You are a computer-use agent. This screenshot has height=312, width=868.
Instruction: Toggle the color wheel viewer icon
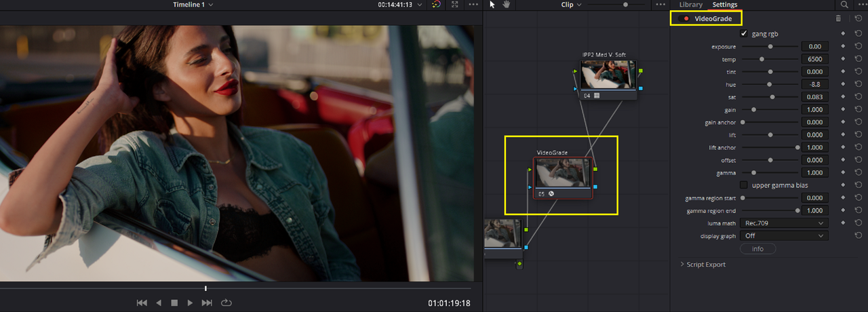[436, 5]
